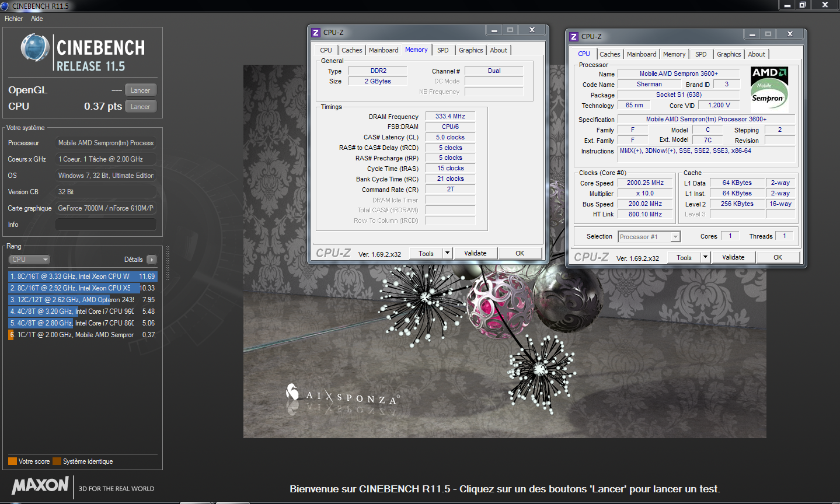Click the Info input field
The height and width of the screenshot is (504, 840).
coord(106,225)
